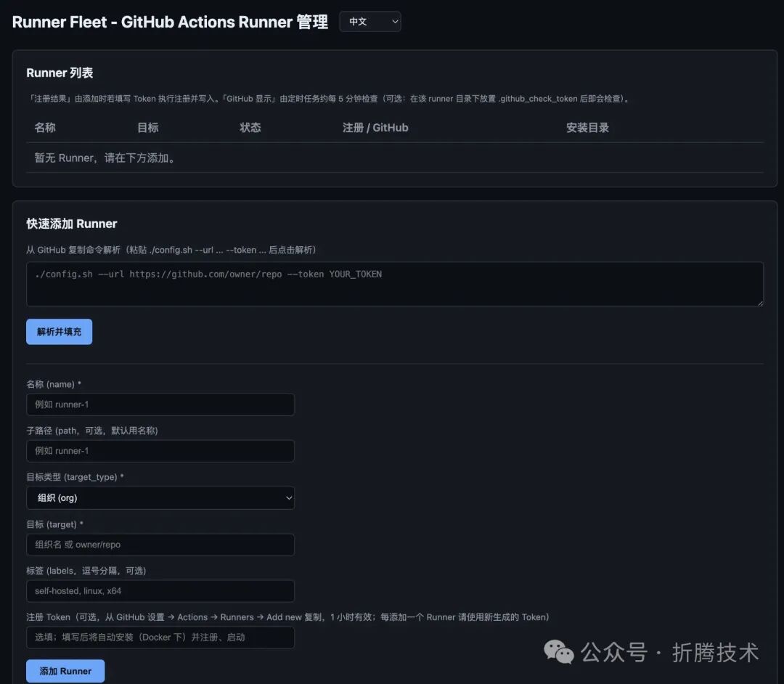Click the chevron on target type selector
Viewport: 784px width, 684px height.
[288, 498]
